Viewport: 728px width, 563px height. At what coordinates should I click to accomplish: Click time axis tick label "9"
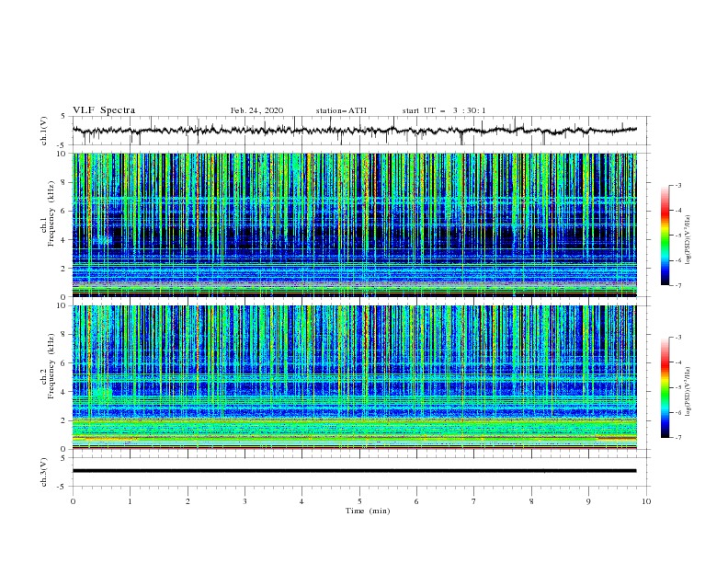(x=588, y=501)
